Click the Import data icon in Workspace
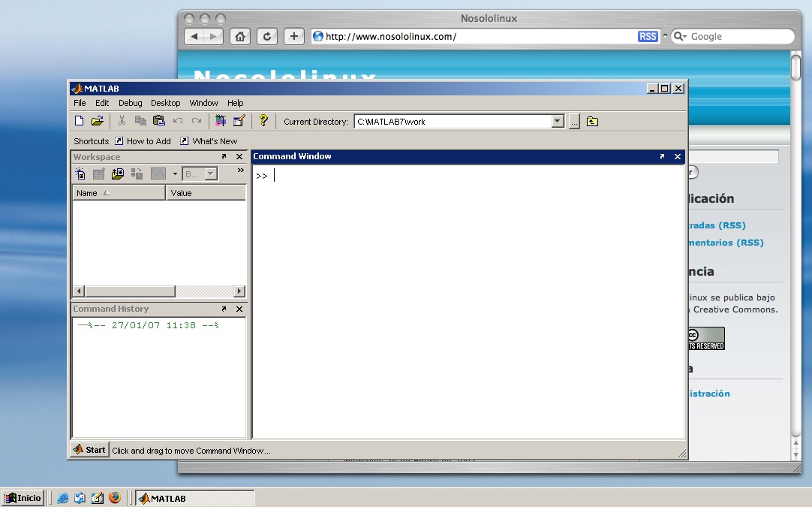 [118, 174]
